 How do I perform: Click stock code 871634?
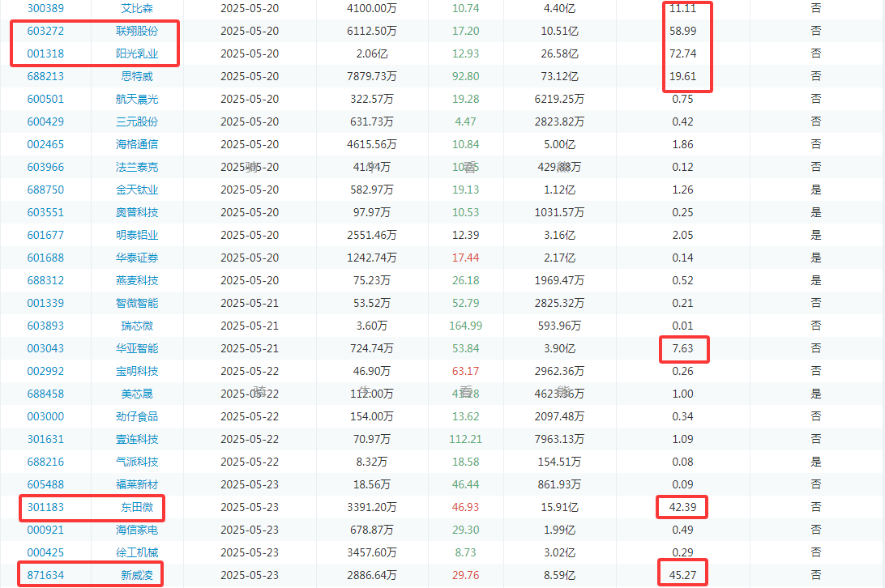pos(45,575)
